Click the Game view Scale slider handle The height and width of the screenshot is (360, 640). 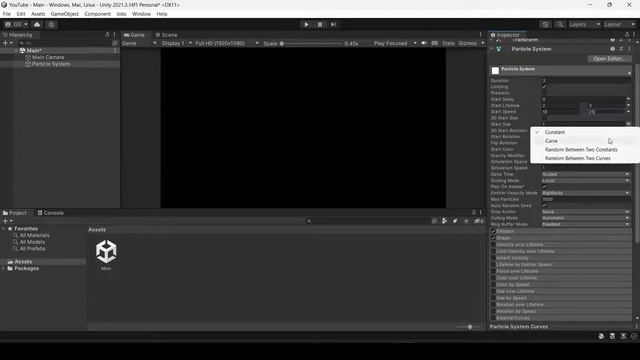282,43
